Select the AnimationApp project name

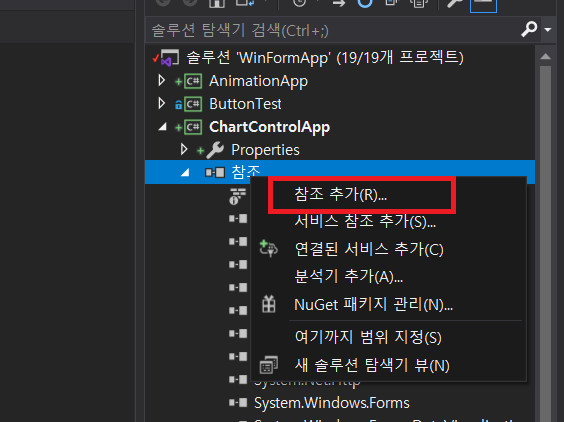click(x=258, y=81)
